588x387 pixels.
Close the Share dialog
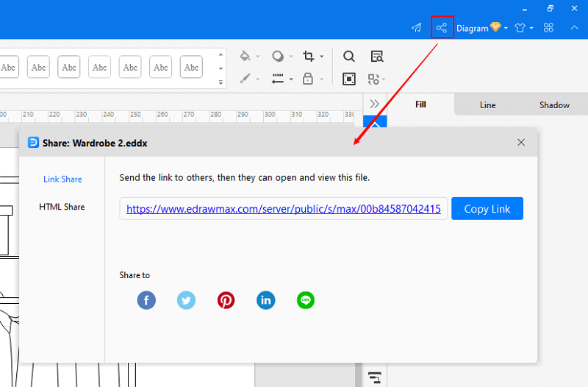pos(521,142)
